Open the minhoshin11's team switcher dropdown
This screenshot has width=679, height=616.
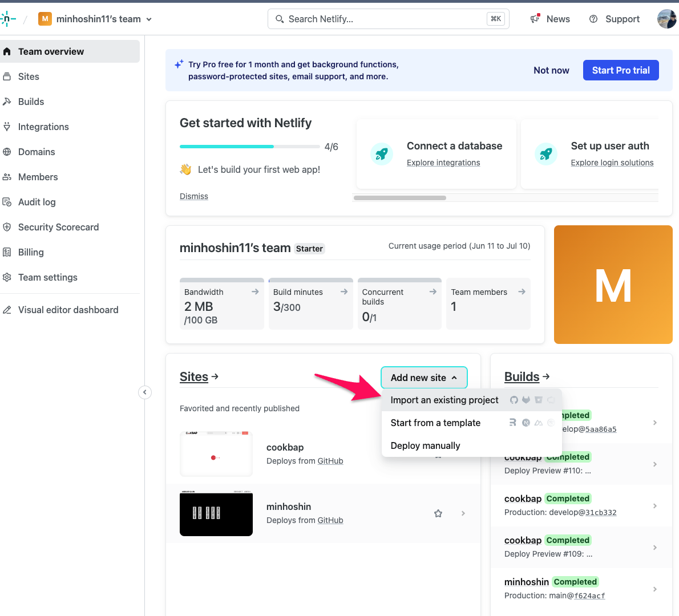[x=95, y=19]
